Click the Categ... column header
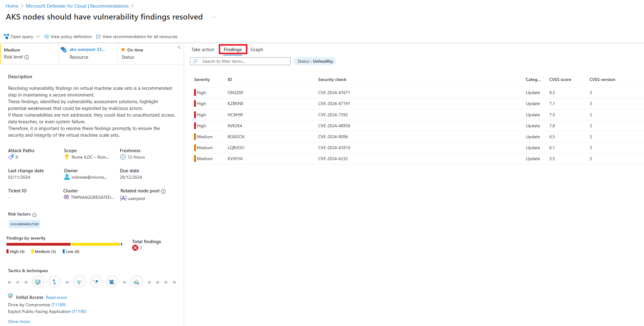The height and width of the screenshot is (326, 644). click(x=533, y=79)
